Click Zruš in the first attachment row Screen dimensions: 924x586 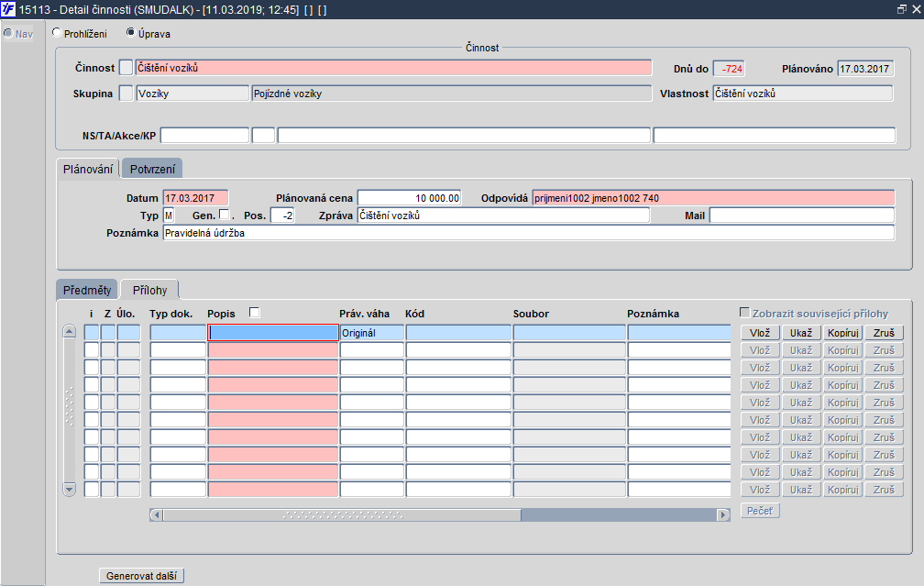tap(884, 333)
